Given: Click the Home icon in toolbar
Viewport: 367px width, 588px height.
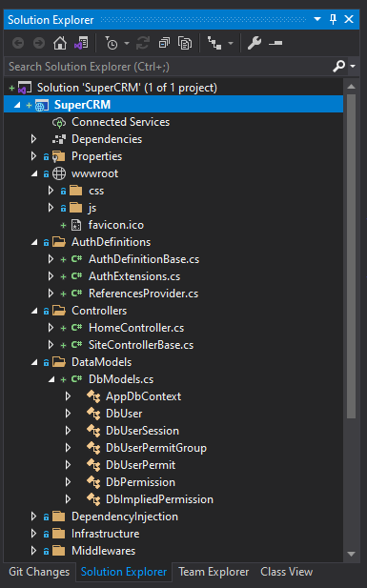Looking at the screenshot, I should [60, 43].
